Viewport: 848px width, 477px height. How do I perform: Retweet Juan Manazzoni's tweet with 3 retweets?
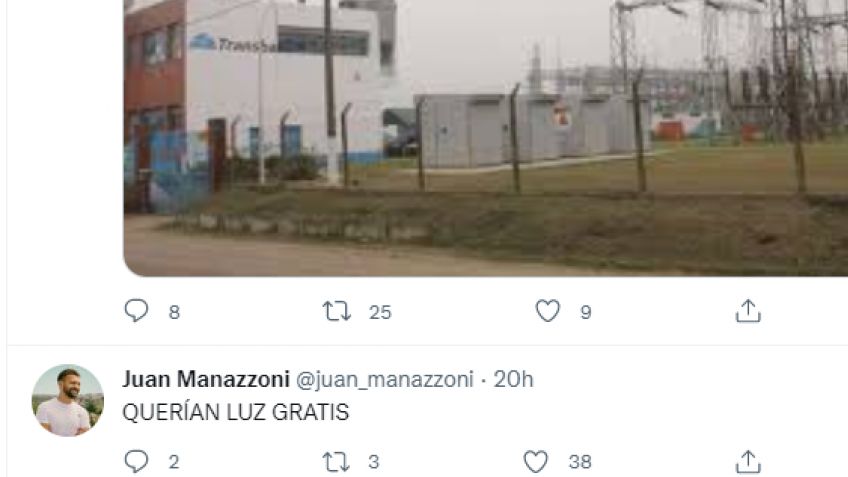coord(336,462)
